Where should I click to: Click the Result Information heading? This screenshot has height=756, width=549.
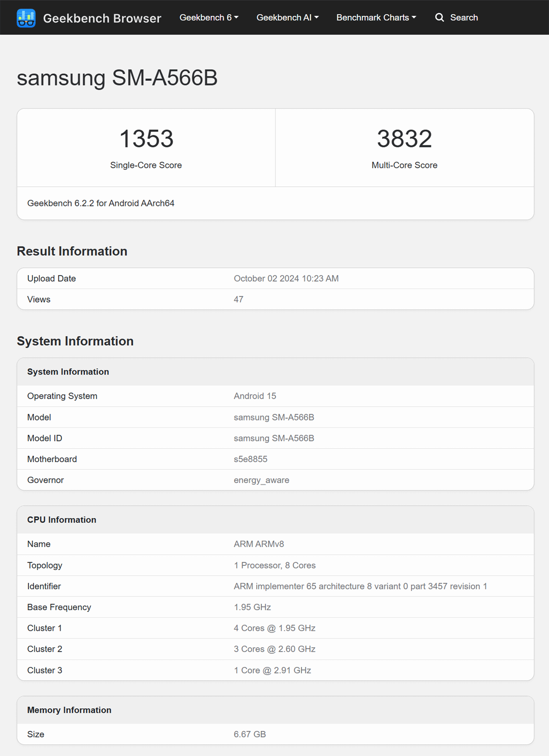(x=72, y=251)
